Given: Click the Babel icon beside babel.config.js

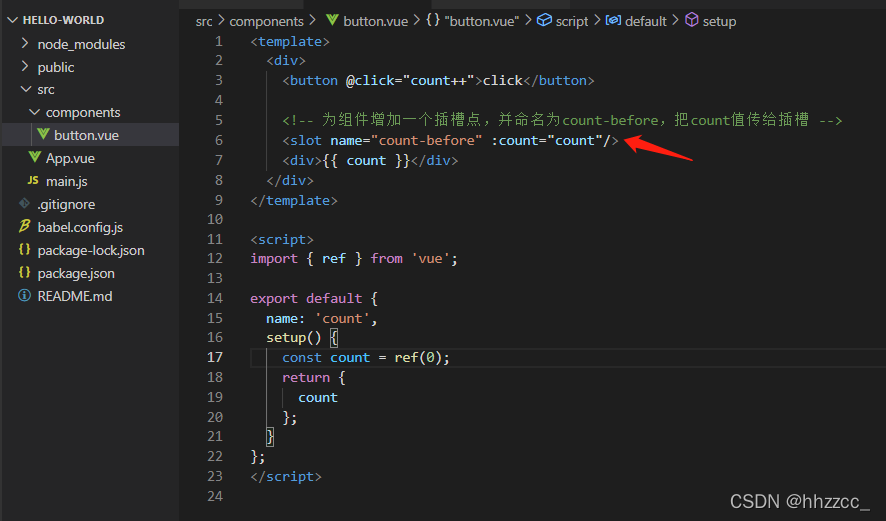Looking at the screenshot, I should [x=24, y=226].
